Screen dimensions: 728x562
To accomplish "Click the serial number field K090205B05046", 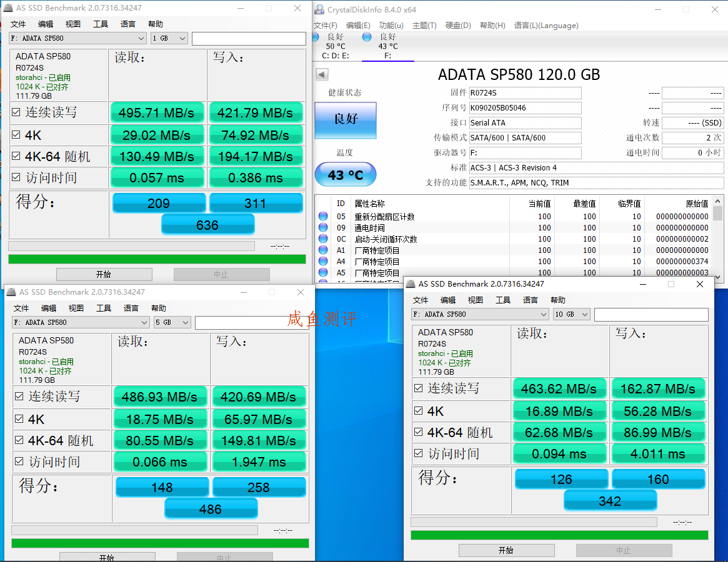I will coord(525,107).
